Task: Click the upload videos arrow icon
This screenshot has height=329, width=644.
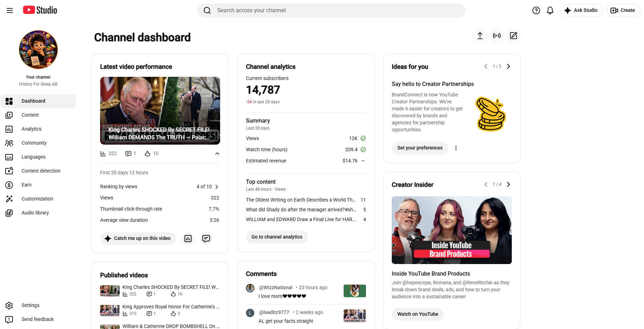Action: coord(480,36)
